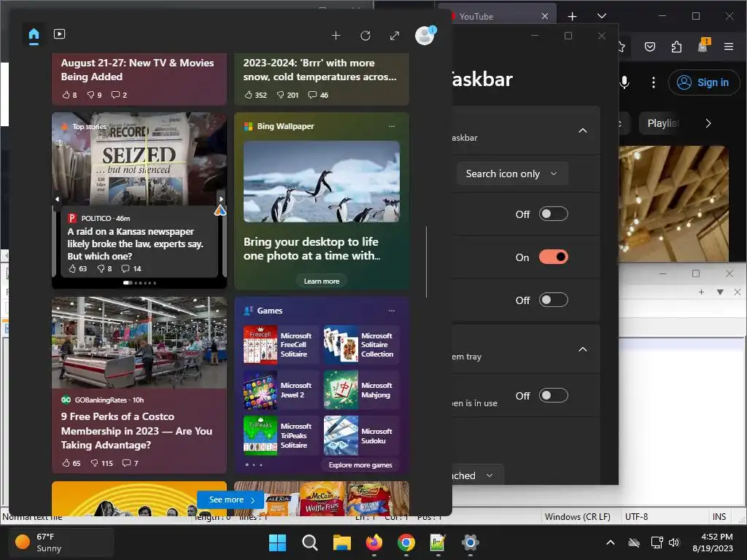Go to previous top story arrow

tap(57, 199)
